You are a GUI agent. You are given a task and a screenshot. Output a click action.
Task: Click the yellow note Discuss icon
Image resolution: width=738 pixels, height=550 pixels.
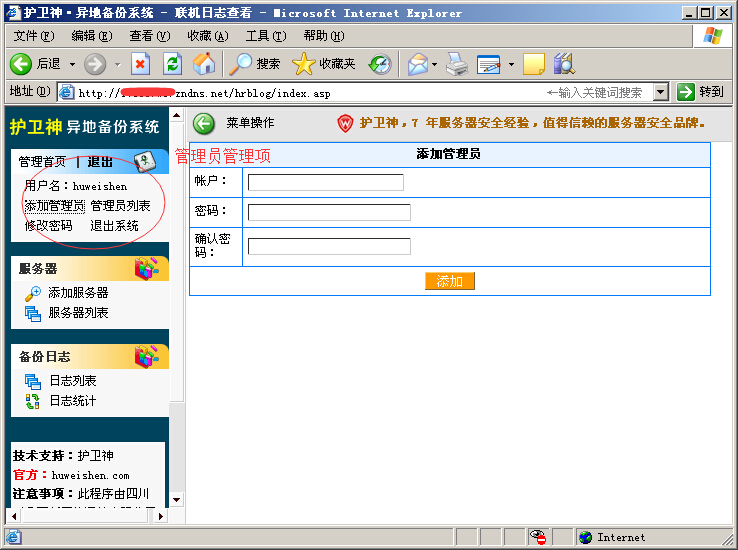534,64
